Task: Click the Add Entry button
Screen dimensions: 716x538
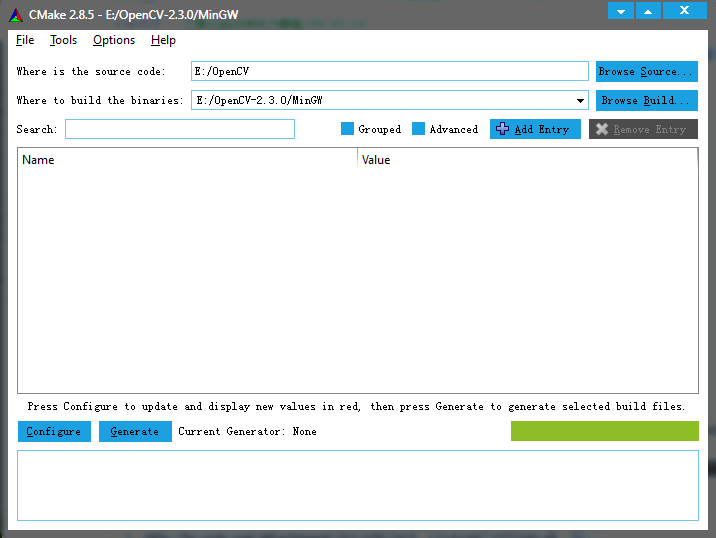Action: (x=535, y=129)
